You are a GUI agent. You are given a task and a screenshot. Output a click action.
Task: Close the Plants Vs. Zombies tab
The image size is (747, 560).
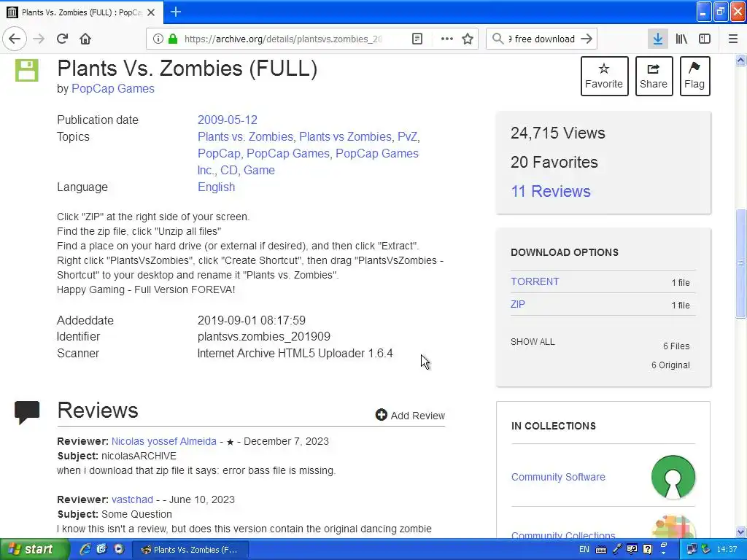pyautogui.click(x=151, y=12)
